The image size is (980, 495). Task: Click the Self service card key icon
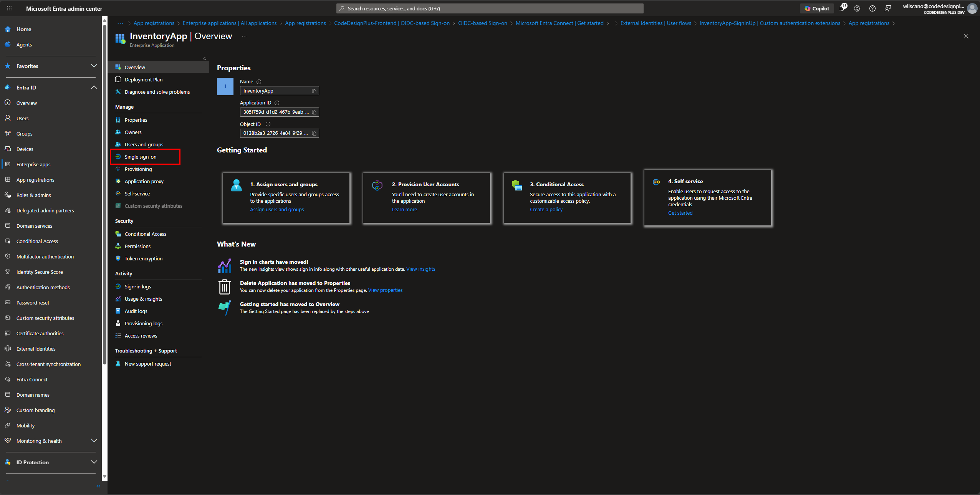click(x=656, y=182)
